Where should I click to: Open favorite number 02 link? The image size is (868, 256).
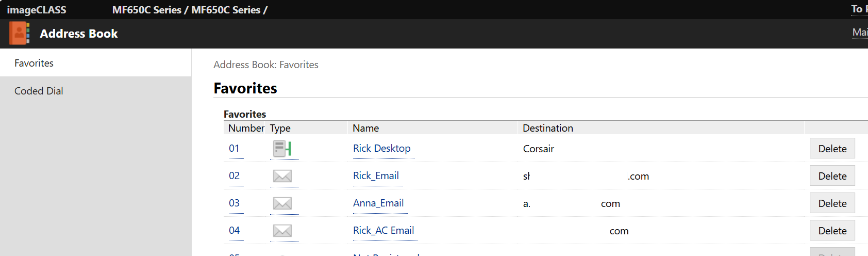pos(234,176)
